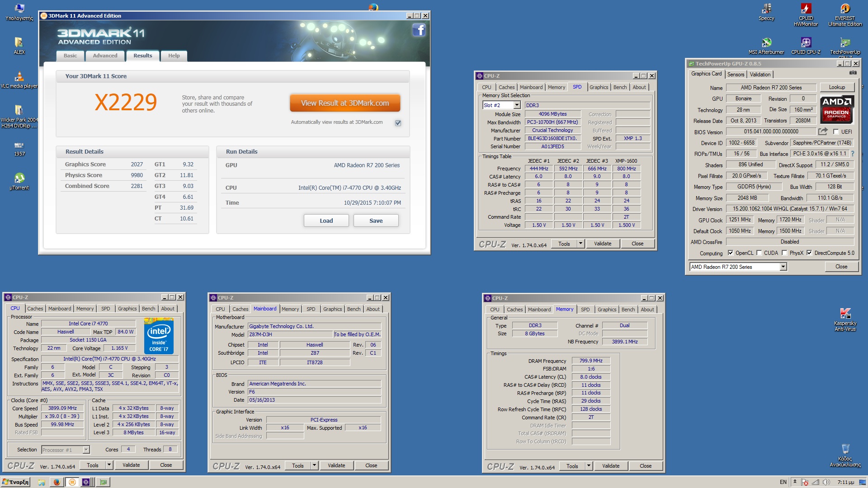
Task: Click the Facebook icon in 3DMark
Action: click(419, 30)
